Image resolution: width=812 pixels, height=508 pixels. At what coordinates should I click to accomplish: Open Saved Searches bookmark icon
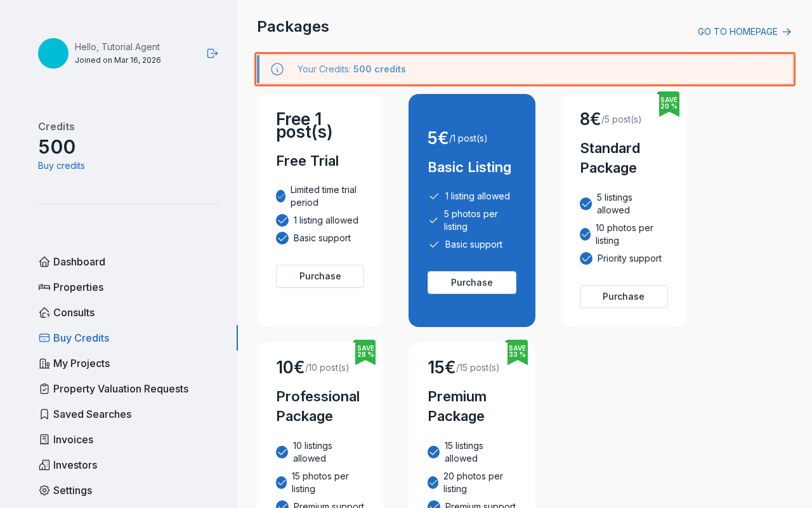click(44, 414)
